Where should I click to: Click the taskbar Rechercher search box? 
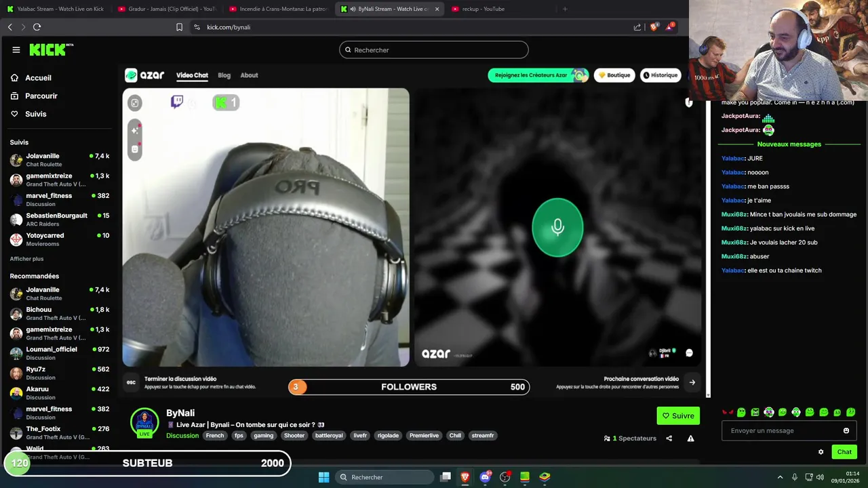pyautogui.click(x=385, y=477)
